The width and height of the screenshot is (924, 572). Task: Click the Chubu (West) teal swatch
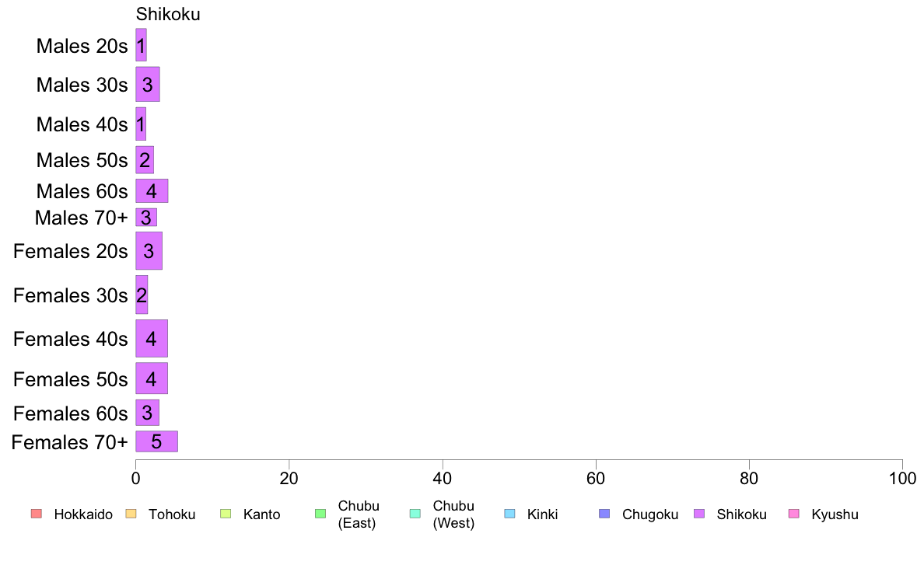(x=415, y=514)
